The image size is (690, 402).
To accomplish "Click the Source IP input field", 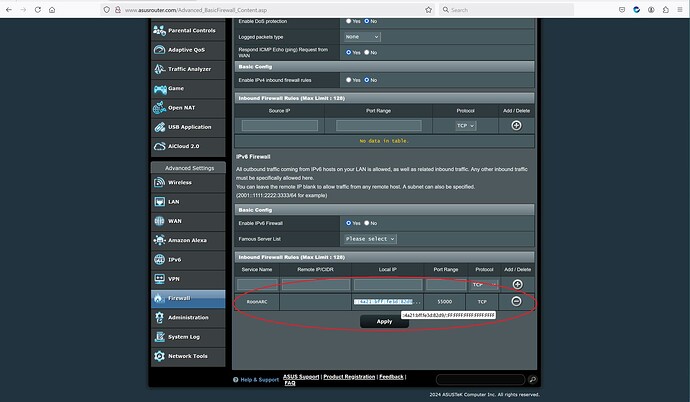I will [280, 126].
